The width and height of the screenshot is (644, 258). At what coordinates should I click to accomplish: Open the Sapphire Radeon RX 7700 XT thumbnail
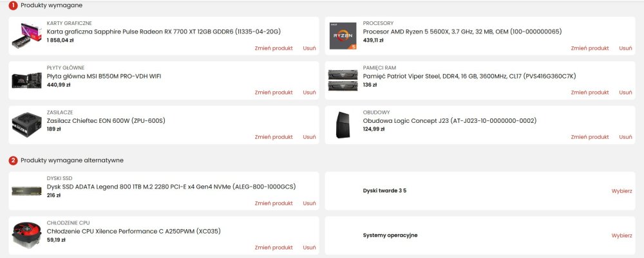tap(26, 35)
